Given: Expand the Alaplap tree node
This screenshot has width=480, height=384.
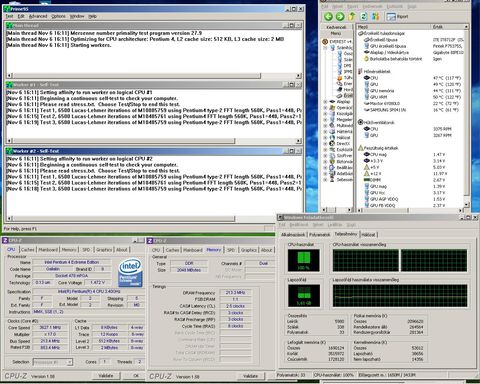Looking at the screenshot, I should (x=325, y=102).
